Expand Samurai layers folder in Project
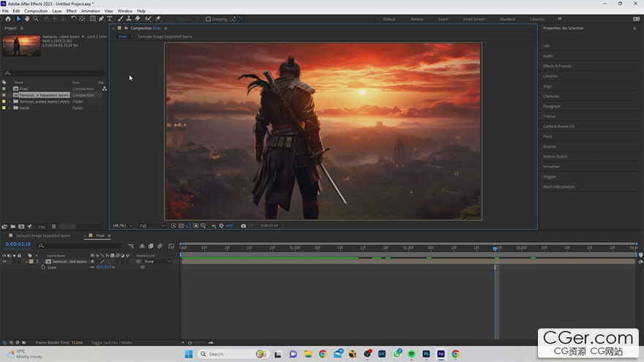644x362 pixels. 10,102
